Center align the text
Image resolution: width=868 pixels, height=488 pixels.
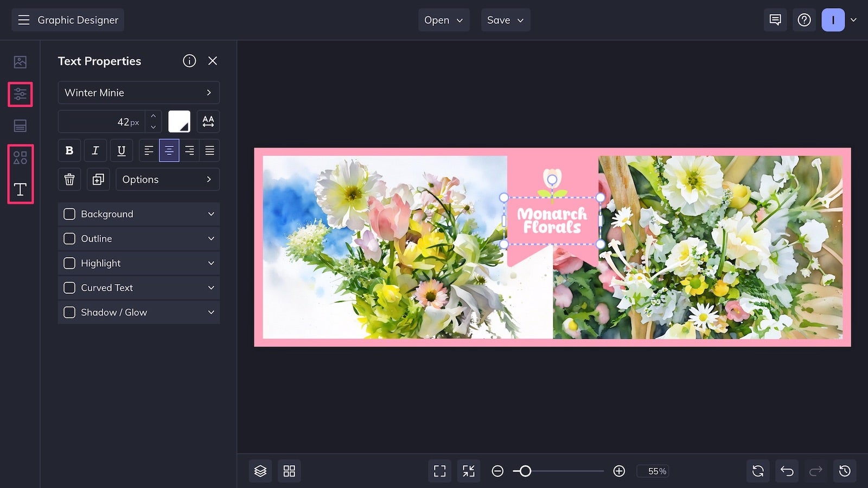point(169,150)
